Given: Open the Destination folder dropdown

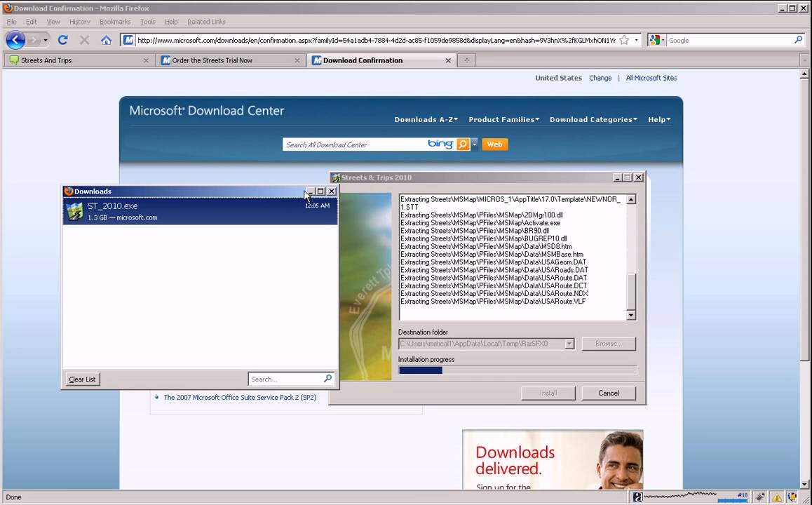Looking at the screenshot, I should point(569,344).
